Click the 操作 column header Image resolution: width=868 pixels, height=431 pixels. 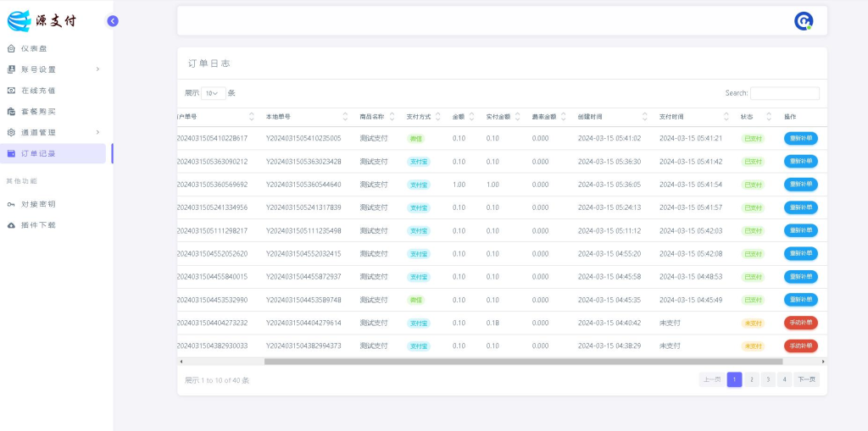[x=790, y=117]
